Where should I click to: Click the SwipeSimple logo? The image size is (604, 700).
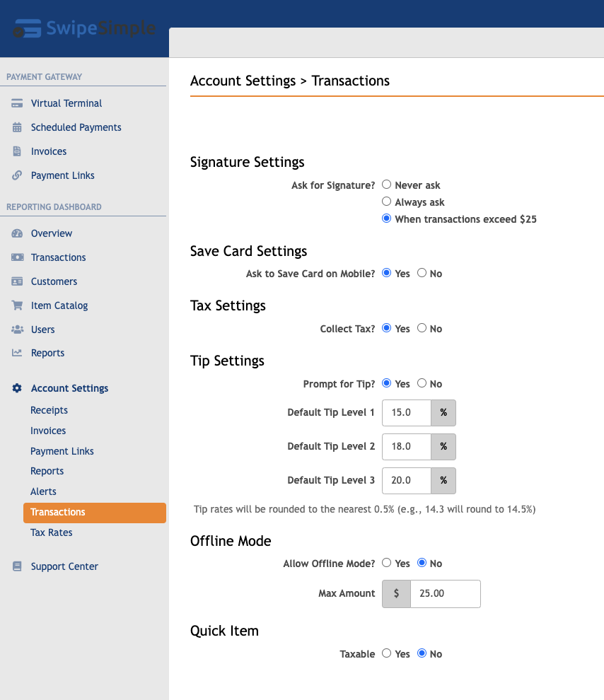[84, 28]
